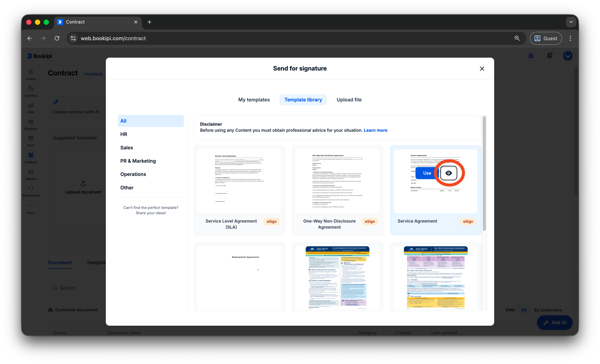Select the Contract browser tab

click(x=98, y=22)
